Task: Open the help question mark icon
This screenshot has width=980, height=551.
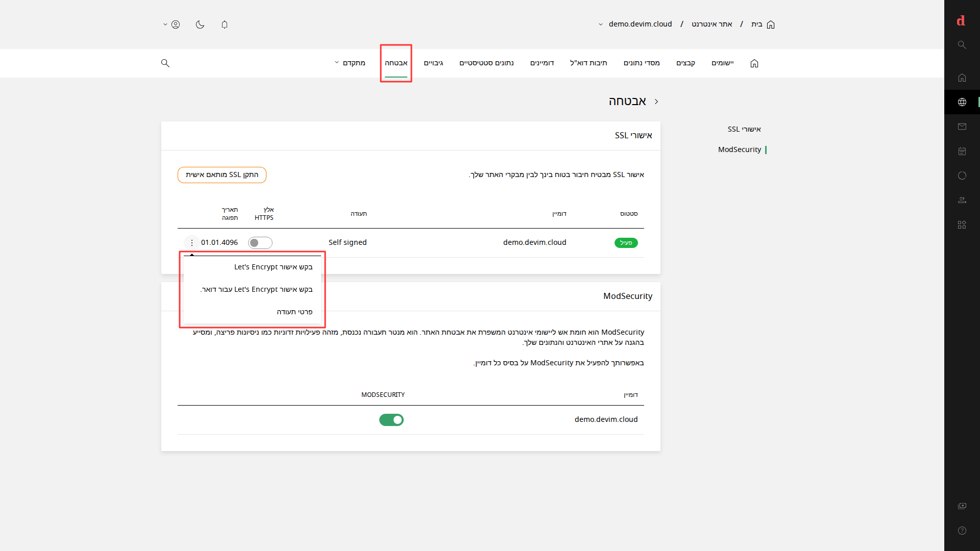Action: (962, 531)
